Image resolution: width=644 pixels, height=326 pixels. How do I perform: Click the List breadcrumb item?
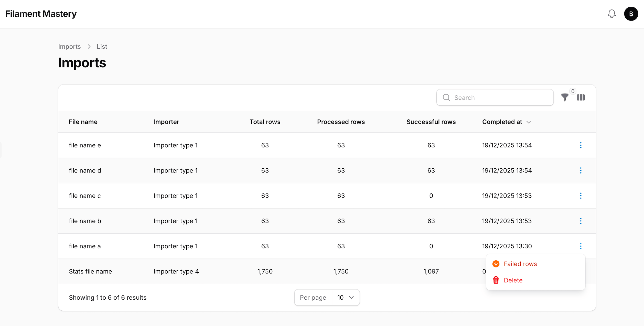102,47
